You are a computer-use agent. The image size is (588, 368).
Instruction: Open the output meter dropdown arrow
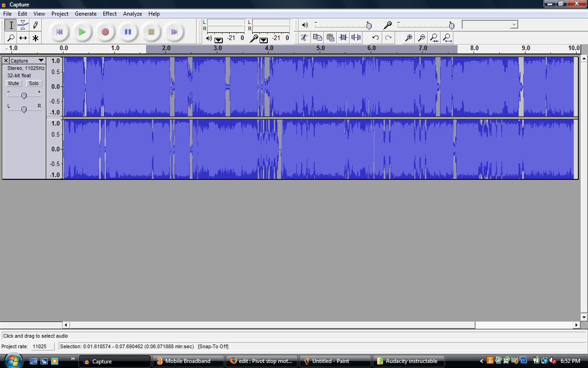[218, 40]
